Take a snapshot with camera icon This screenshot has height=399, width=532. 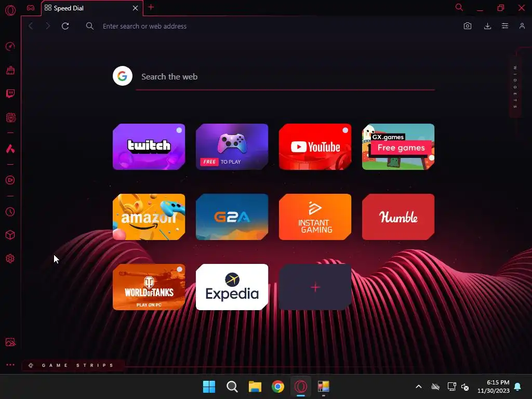(468, 26)
